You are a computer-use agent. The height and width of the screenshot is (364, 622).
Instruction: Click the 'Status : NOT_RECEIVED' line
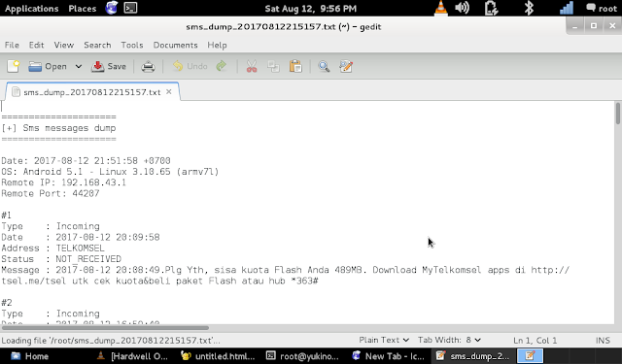[61, 259]
